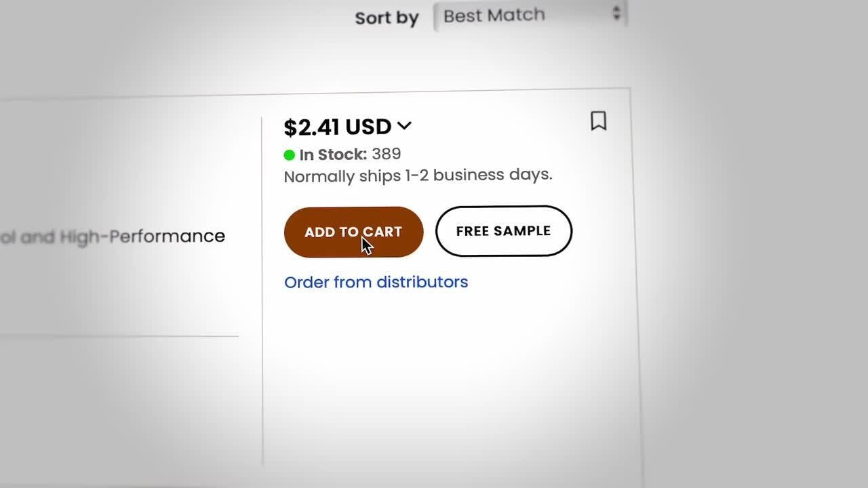Click the Normally ships 1-2 business days text
The height and width of the screenshot is (488, 868).
point(418,176)
